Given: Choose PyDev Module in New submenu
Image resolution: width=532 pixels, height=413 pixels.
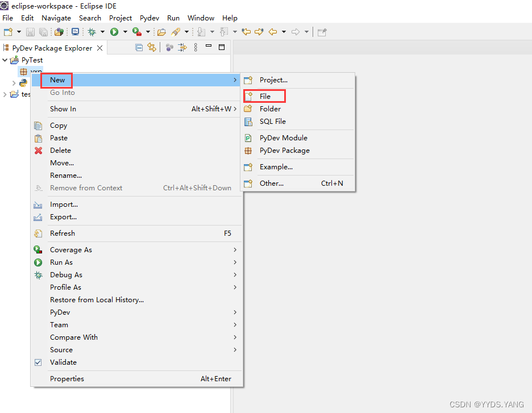Looking at the screenshot, I should pyautogui.click(x=298, y=137).
